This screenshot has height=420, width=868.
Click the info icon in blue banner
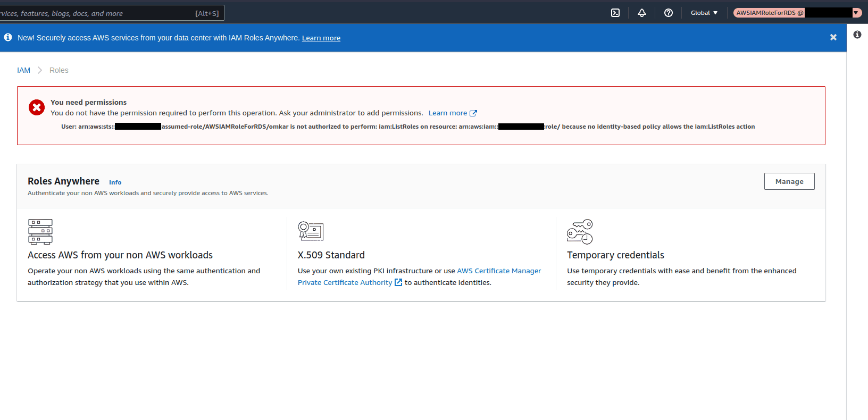(x=8, y=37)
